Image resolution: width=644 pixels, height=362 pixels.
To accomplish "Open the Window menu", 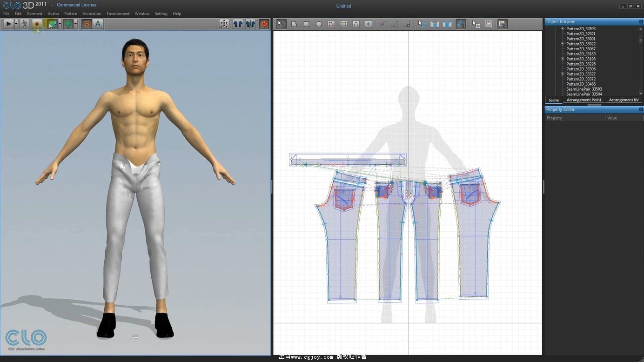I will click(142, 14).
